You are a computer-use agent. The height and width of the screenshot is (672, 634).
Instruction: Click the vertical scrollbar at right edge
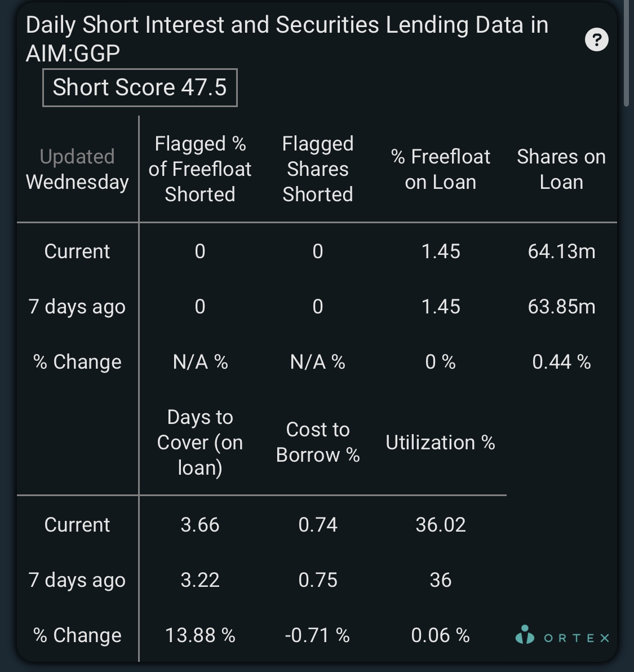pos(626,53)
